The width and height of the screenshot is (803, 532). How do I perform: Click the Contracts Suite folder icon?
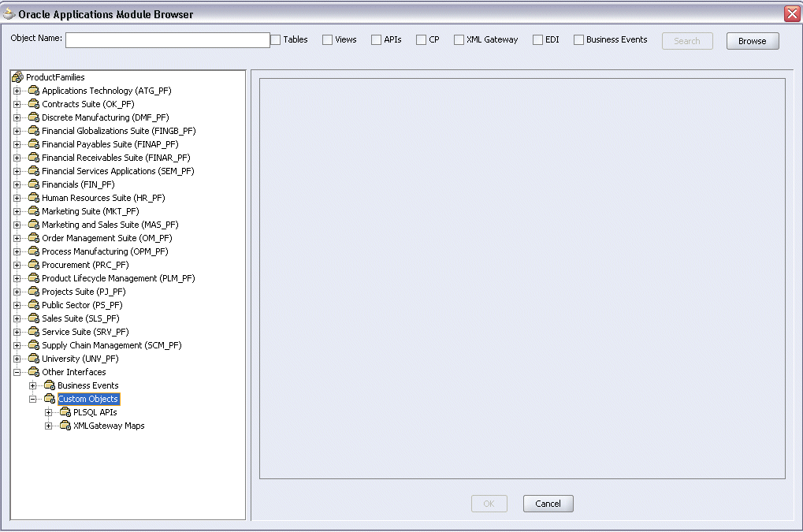point(34,104)
